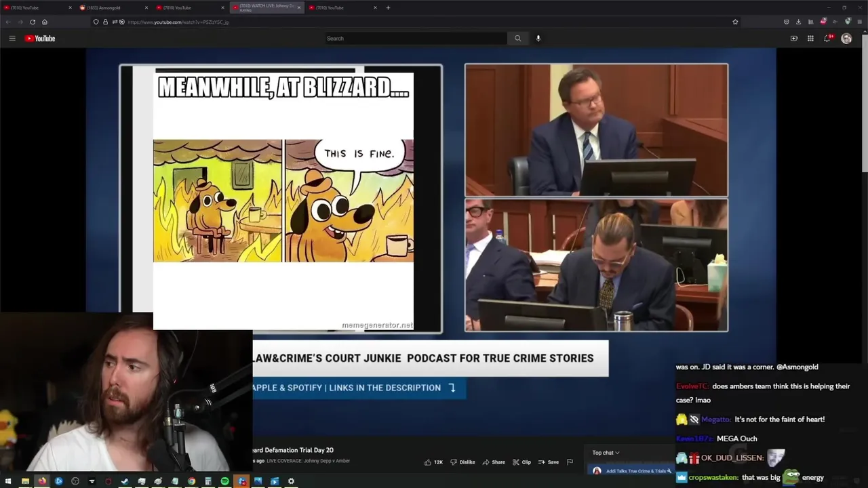
Task: Open the YouTube apps grid
Action: pyautogui.click(x=810, y=39)
